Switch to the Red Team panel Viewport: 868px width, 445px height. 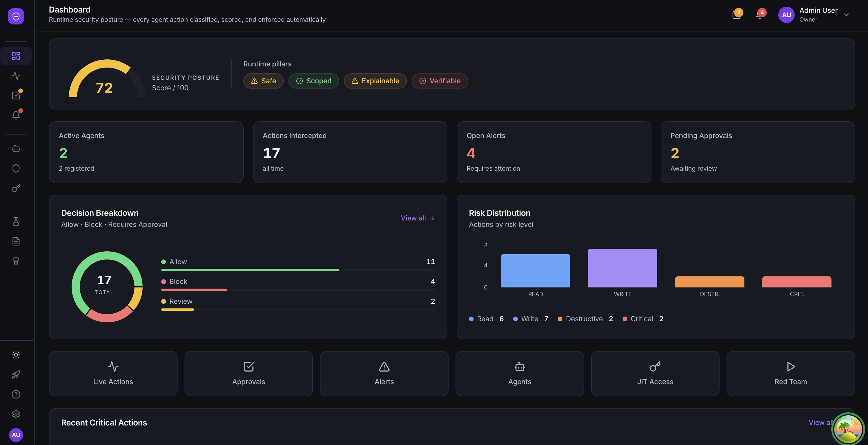click(x=791, y=374)
